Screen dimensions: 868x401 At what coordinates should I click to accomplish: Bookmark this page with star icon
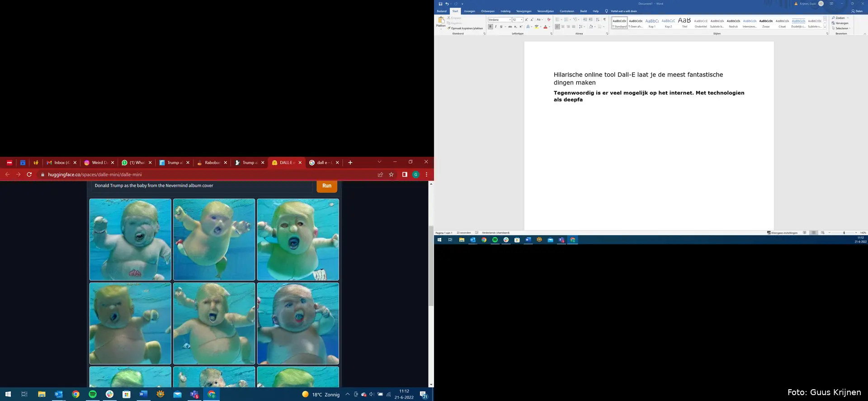tap(392, 175)
